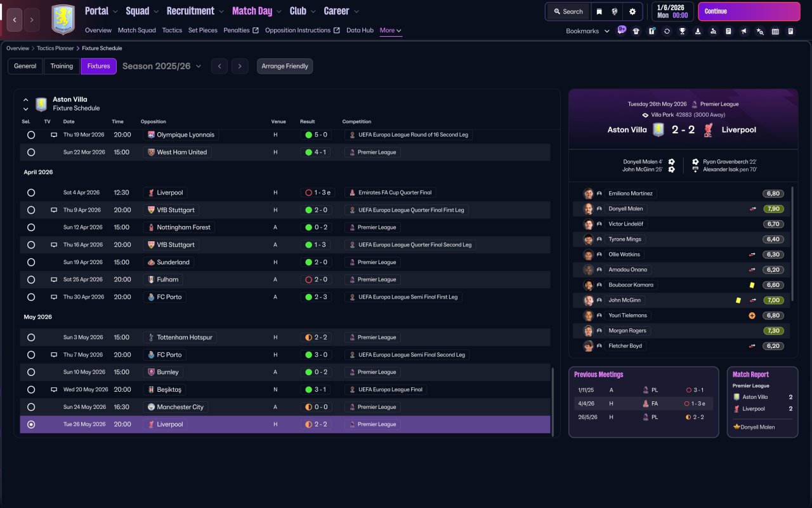Viewport: 812px width, 508px height.
Task: Click the Aston Villa club badge in header
Action: coord(63,20)
